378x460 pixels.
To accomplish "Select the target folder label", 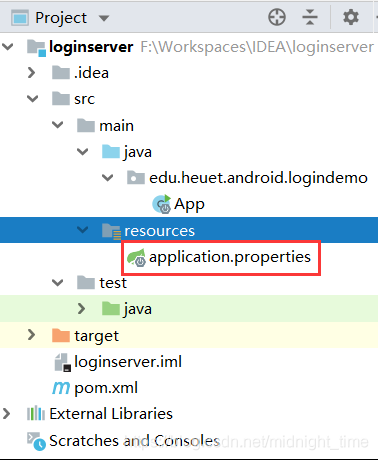I will tap(96, 336).
